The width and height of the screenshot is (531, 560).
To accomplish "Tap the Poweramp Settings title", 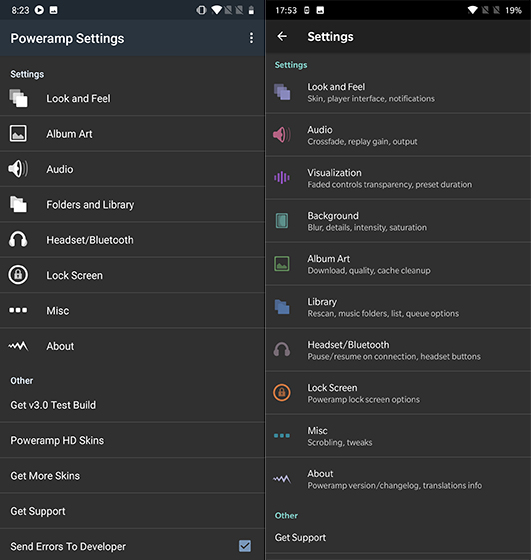I will (67, 38).
